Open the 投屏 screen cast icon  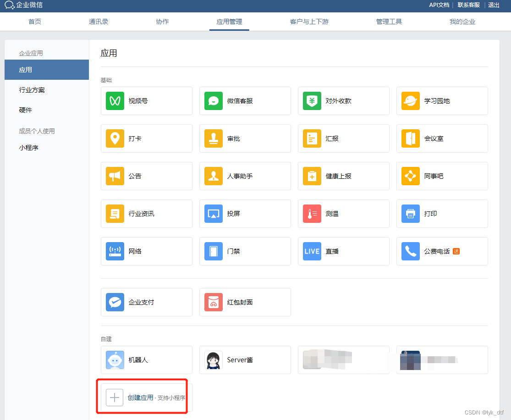coord(214,214)
